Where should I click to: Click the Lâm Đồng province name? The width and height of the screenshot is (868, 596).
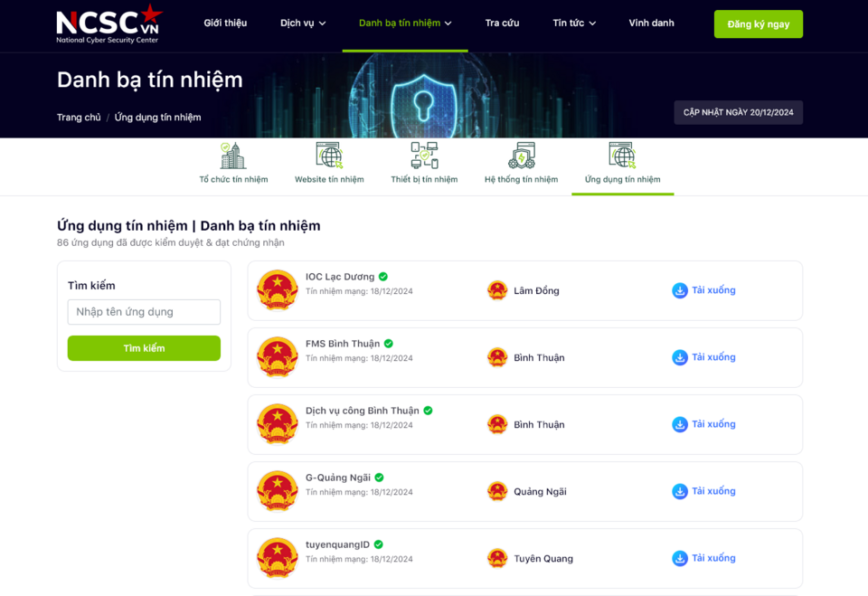click(x=536, y=291)
